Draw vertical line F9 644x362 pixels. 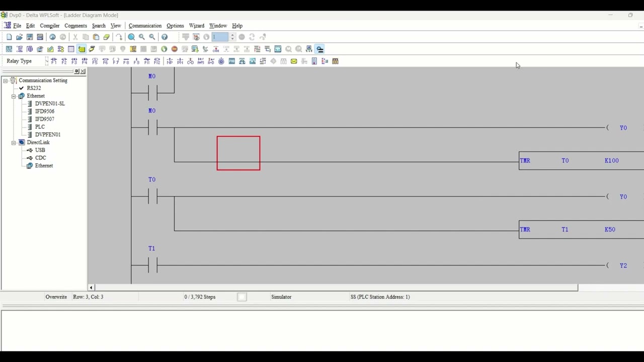point(136,61)
